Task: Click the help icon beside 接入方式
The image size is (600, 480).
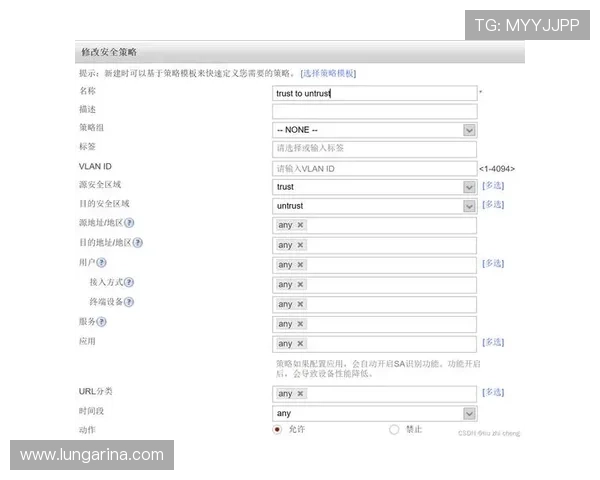Action: point(130,283)
